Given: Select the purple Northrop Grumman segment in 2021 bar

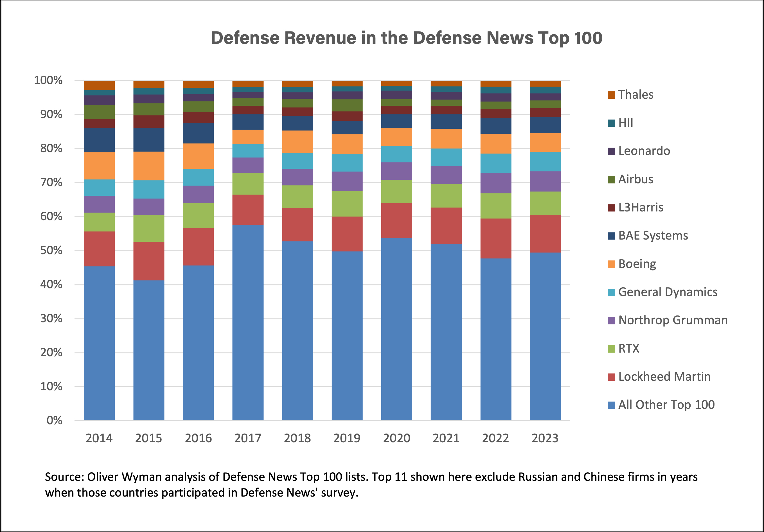Looking at the screenshot, I should 446,175.
